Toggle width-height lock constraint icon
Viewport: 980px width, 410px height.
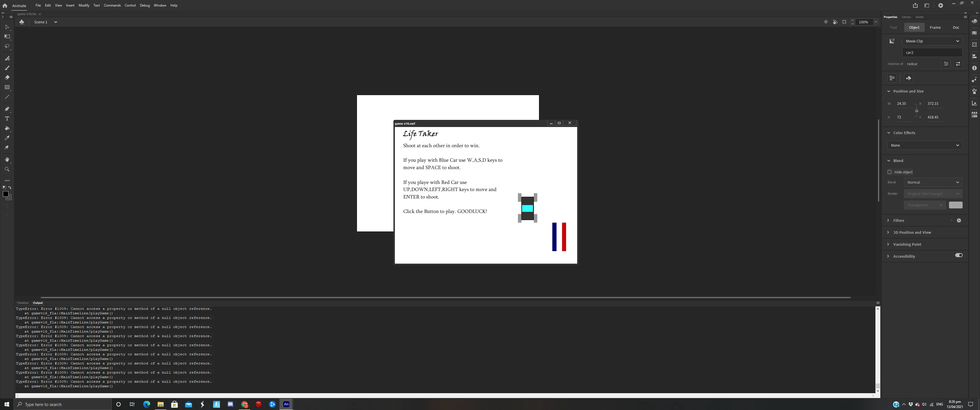(916, 111)
